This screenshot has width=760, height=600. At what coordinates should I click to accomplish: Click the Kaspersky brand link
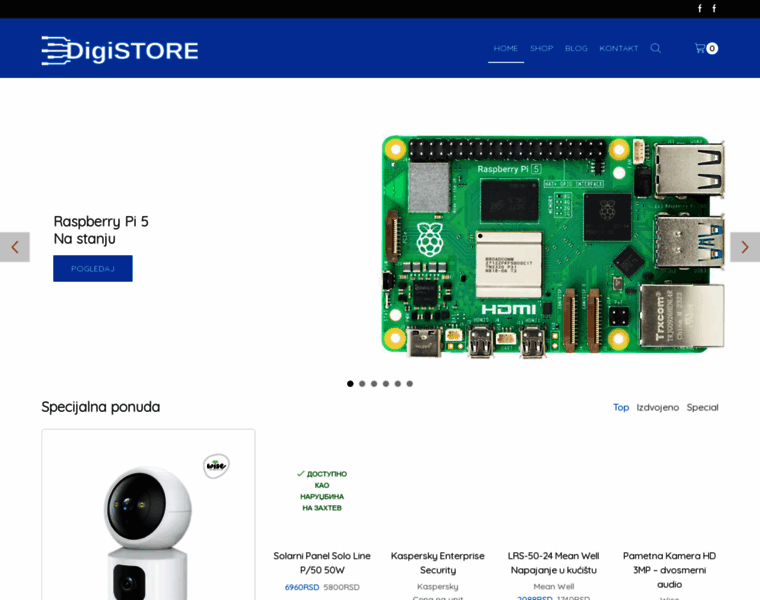438,586
